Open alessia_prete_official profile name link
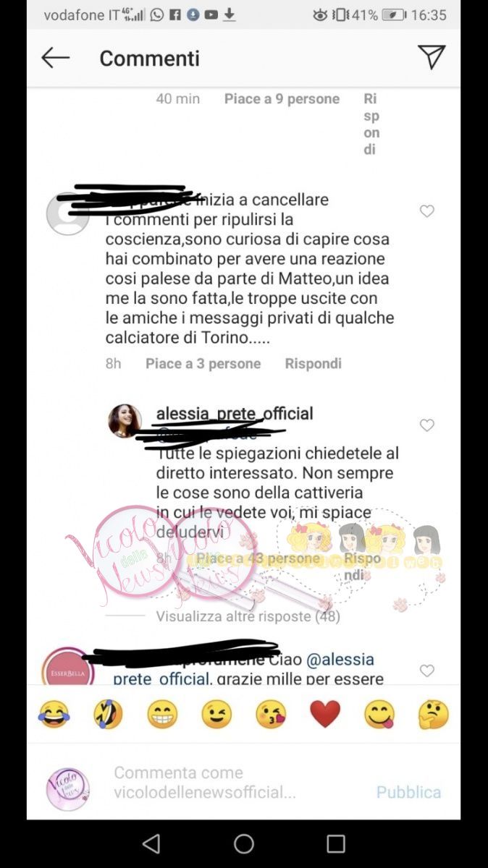 click(x=235, y=414)
